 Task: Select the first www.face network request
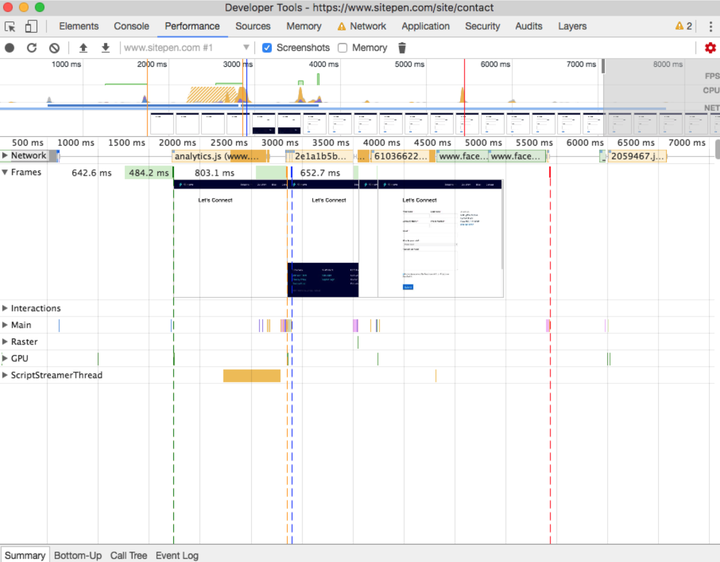[x=463, y=156]
